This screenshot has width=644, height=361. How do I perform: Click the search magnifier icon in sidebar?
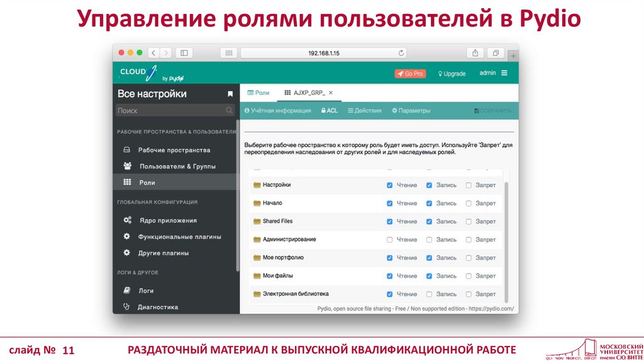tap(230, 110)
